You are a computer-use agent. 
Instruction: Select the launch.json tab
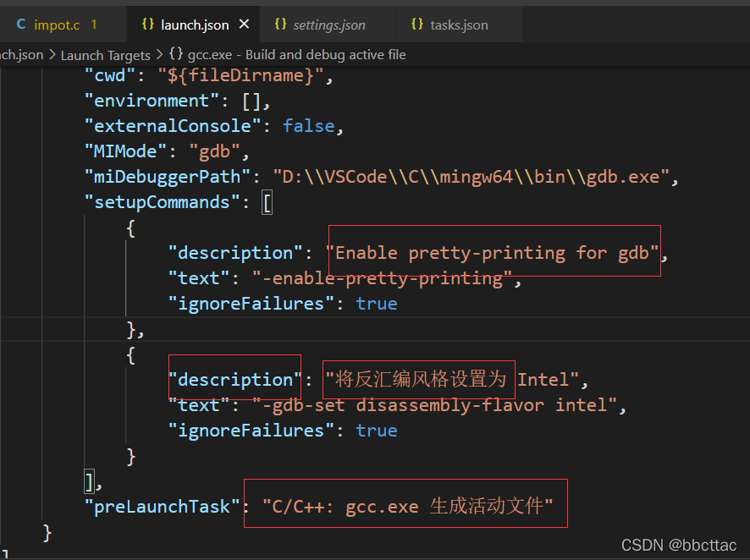pos(195,25)
